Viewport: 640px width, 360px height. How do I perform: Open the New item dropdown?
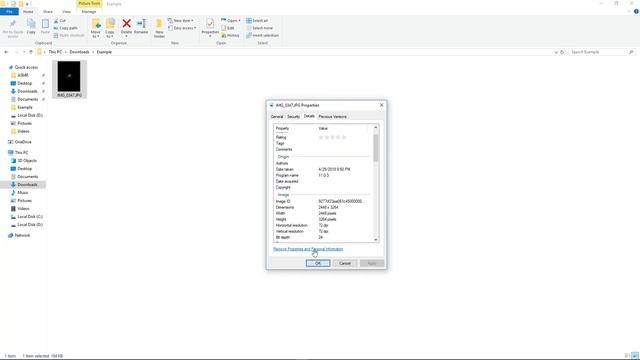point(180,20)
